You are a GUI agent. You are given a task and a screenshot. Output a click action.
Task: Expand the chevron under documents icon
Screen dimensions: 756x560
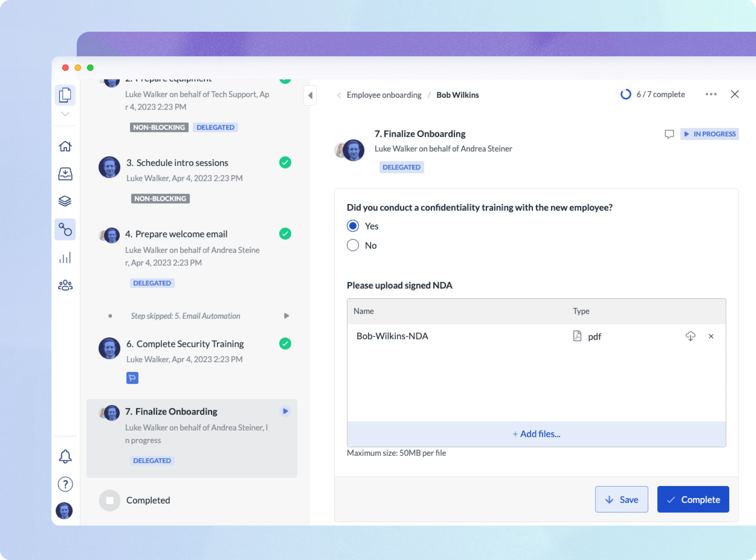(x=65, y=114)
